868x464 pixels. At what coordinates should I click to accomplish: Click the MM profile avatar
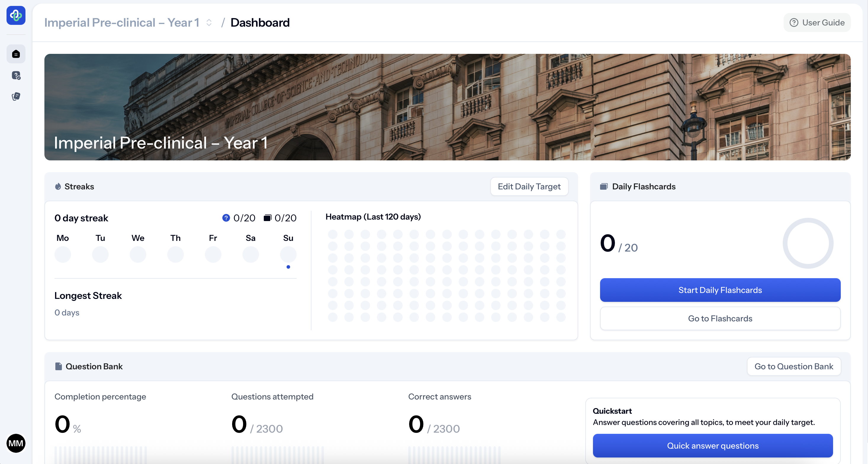point(16,443)
